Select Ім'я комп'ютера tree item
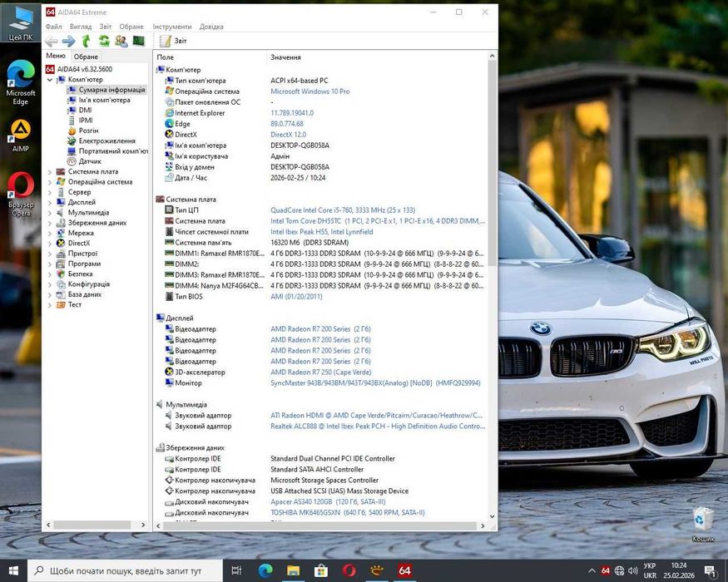 click(x=105, y=100)
